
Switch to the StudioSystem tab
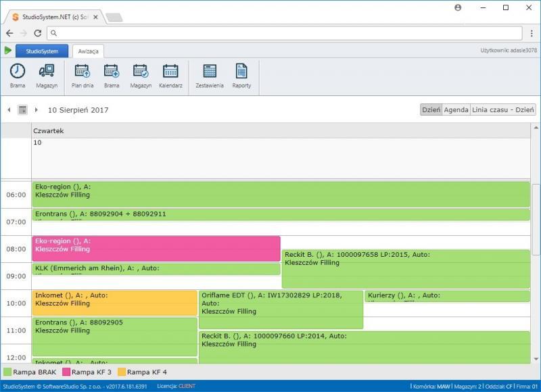[42, 51]
